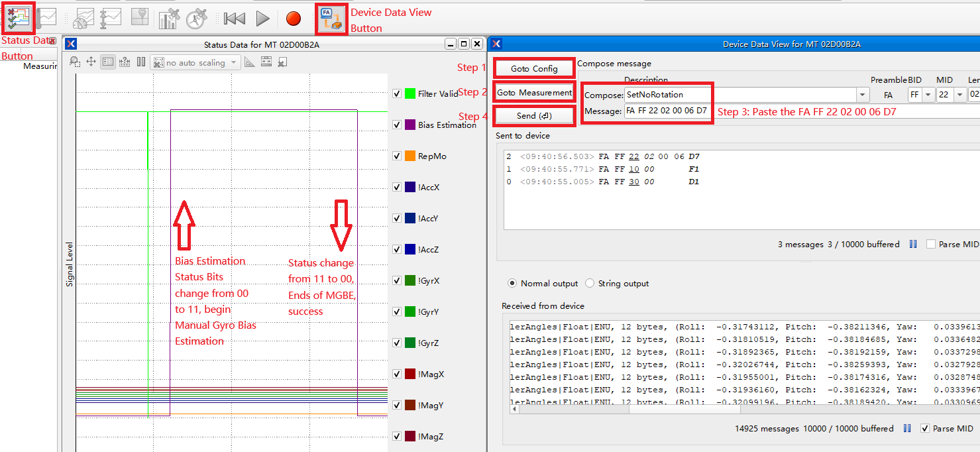Viewport: 980px width, 452px height.
Task: Open the MID value selector dropdown
Action: tap(959, 95)
